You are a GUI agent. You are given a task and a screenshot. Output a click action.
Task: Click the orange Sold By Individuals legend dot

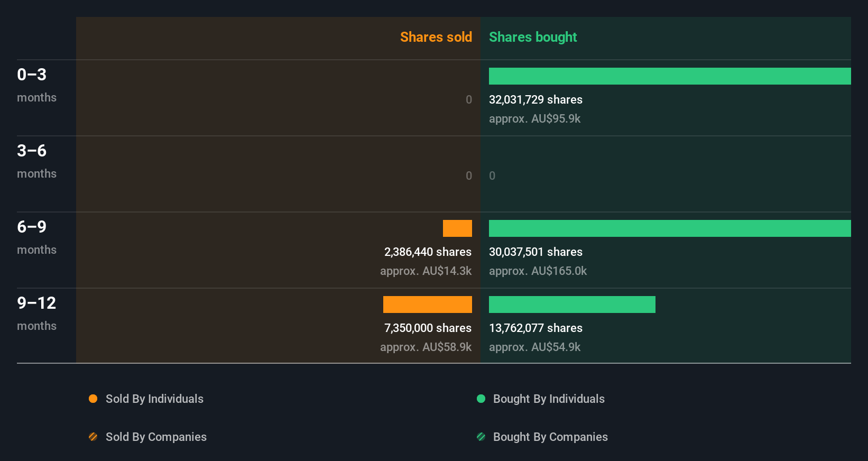coord(93,399)
